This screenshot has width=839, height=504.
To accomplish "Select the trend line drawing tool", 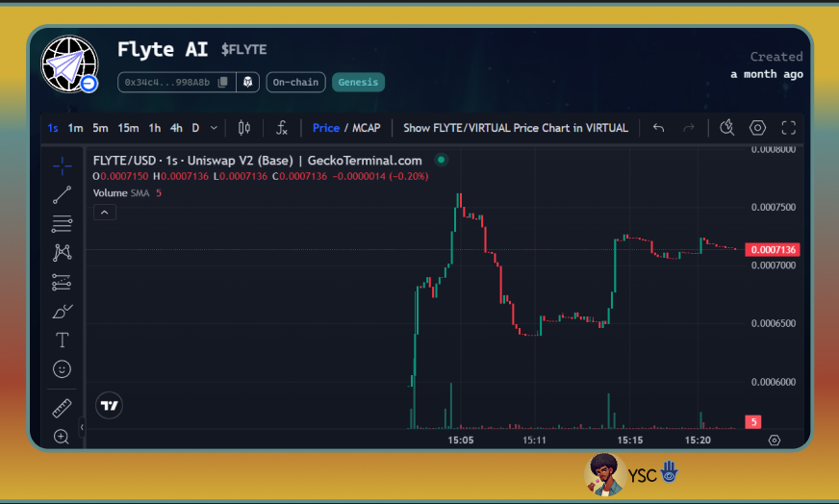I will pyautogui.click(x=63, y=194).
